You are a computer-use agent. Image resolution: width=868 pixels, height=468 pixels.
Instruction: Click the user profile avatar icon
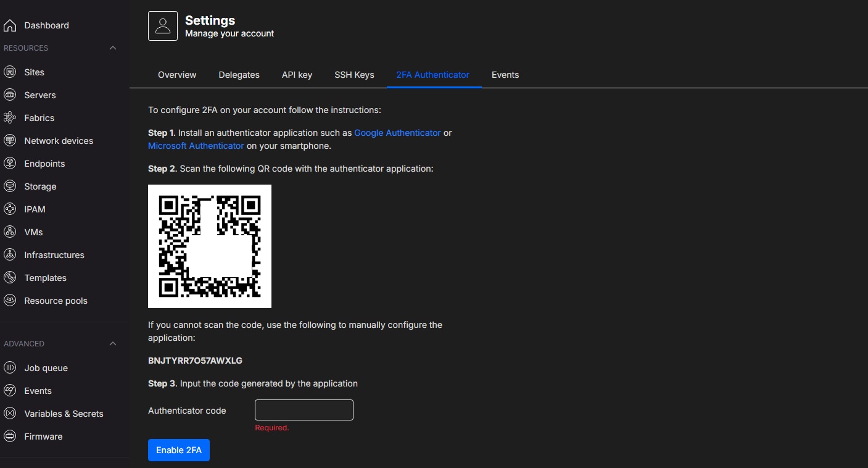point(163,26)
